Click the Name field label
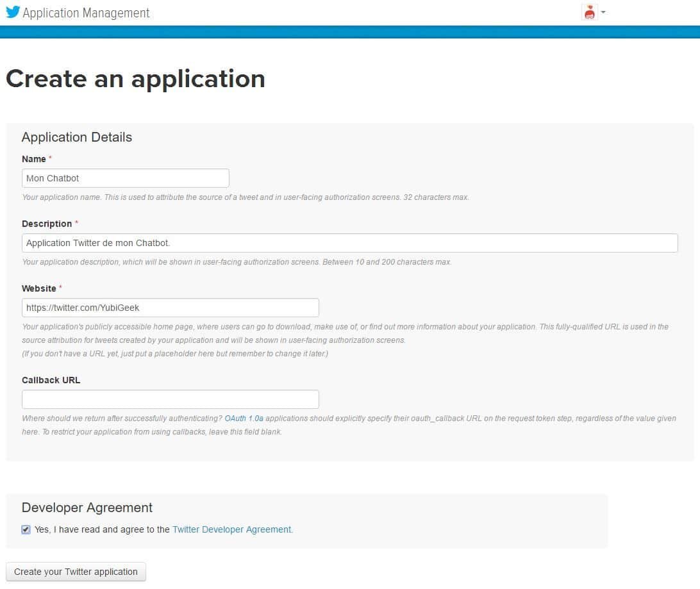700x589 pixels. coord(34,159)
